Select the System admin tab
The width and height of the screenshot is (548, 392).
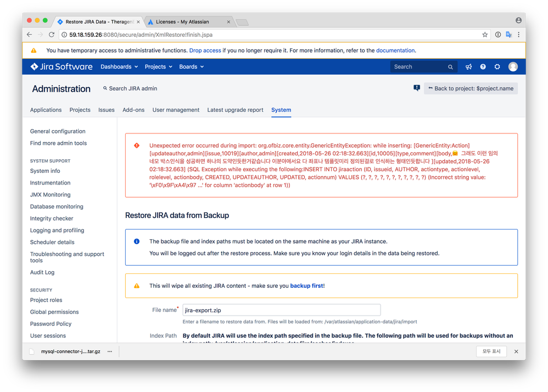pyautogui.click(x=281, y=110)
